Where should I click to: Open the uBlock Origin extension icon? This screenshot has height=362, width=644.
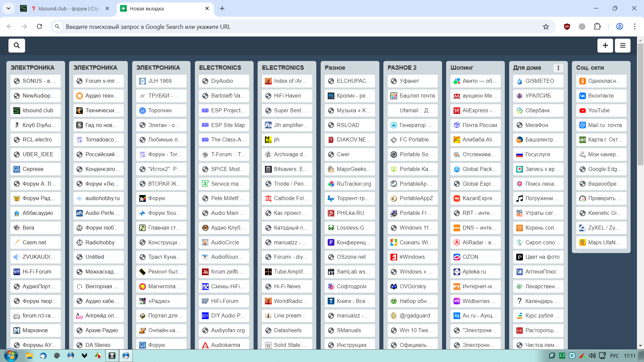[x=567, y=27]
